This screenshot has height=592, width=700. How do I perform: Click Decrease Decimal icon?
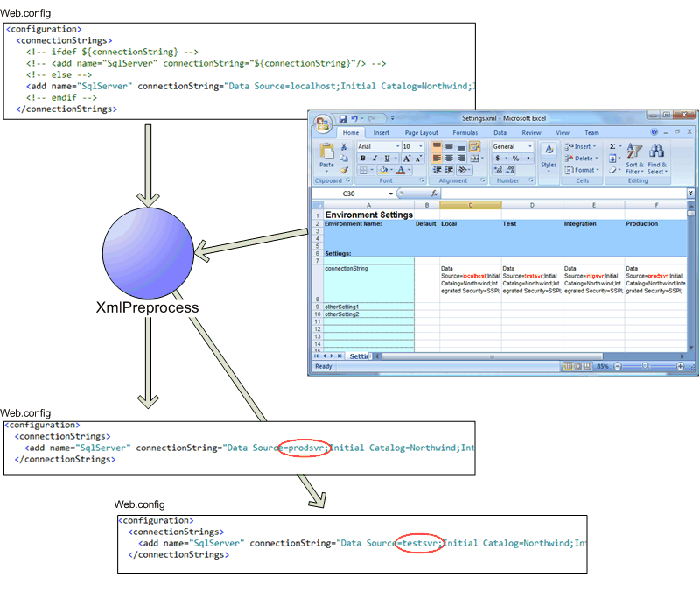pyautogui.click(x=510, y=170)
